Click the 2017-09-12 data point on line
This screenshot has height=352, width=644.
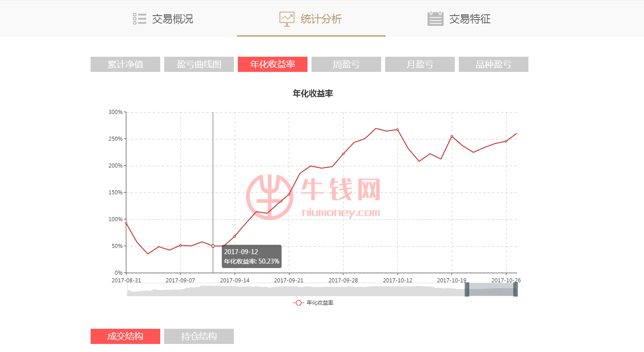[x=213, y=246]
